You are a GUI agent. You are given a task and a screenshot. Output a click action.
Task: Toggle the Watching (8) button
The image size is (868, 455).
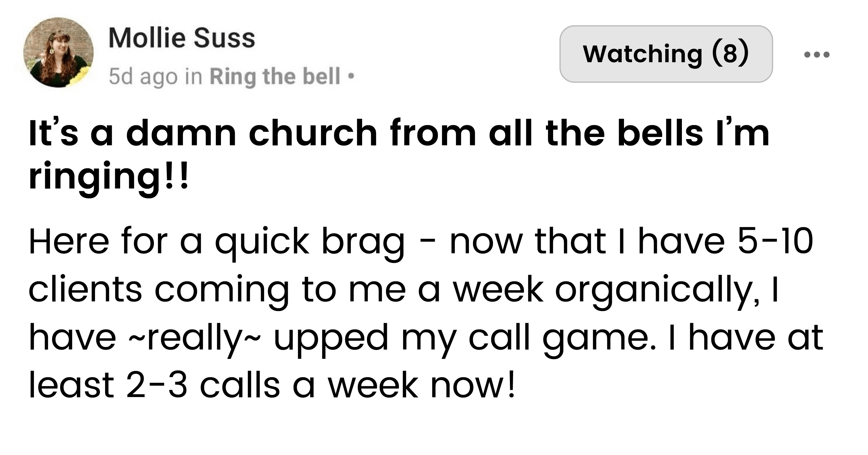click(666, 54)
